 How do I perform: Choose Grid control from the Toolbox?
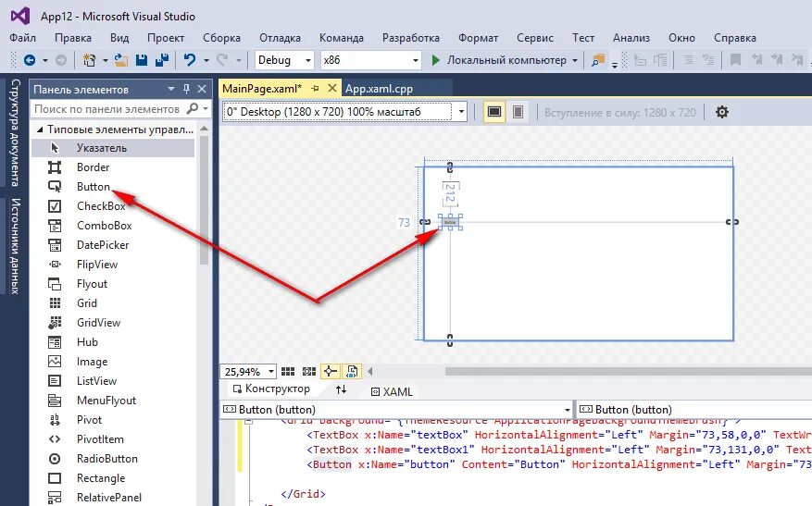coord(113,303)
